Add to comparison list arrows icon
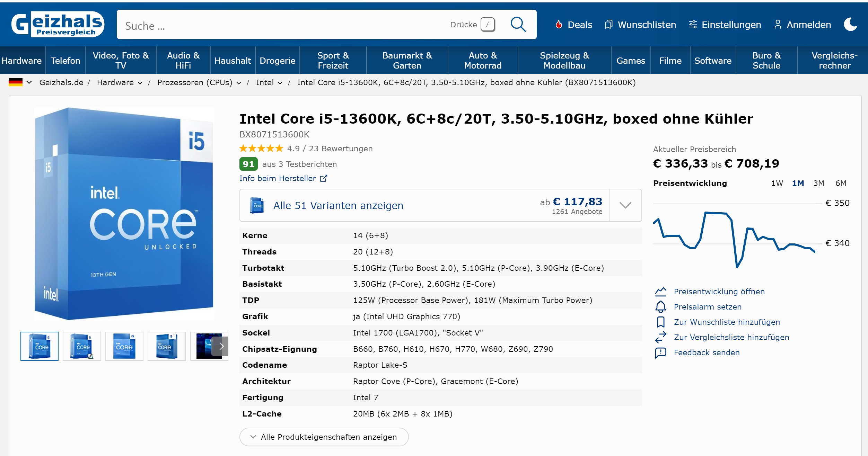This screenshot has height=456, width=868. (x=660, y=337)
